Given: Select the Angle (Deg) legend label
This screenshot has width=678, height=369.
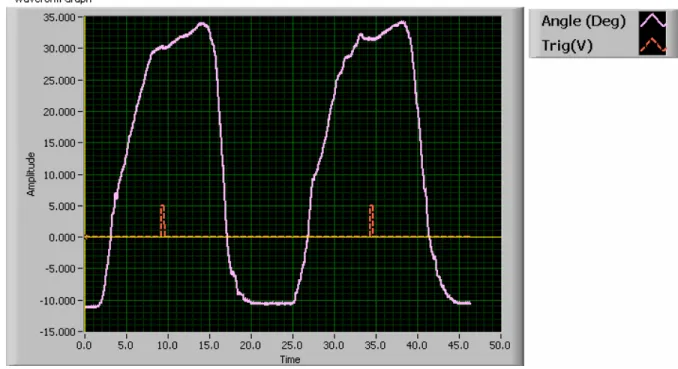Looking at the screenshot, I should (x=583, y=21).
